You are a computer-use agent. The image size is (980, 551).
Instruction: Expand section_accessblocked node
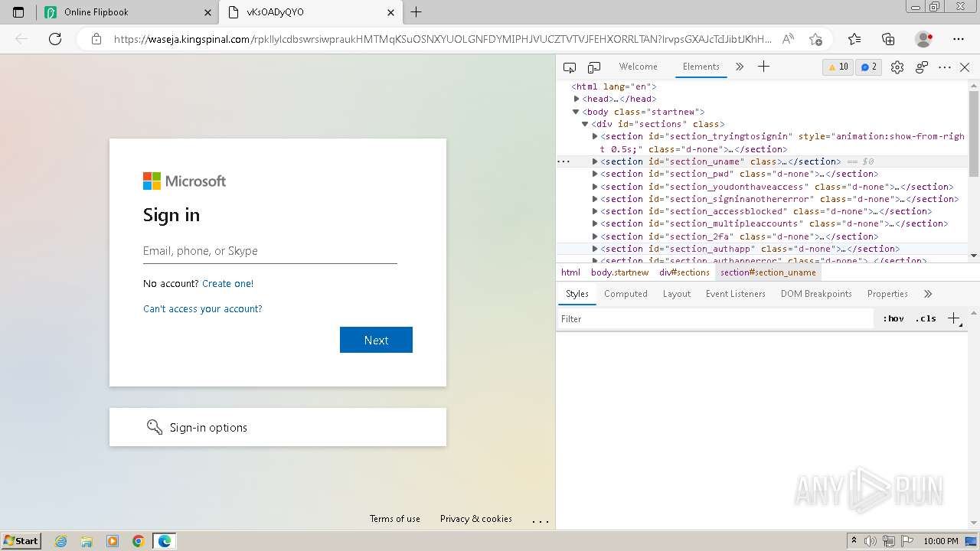pyautogui.click(x=595, y=211)
